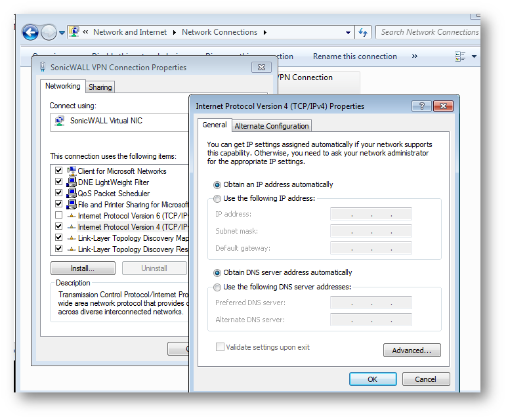The image size is (508, 420).
Task: Select Obtain DNS server address automatically
Action: (x=217, y=273)
